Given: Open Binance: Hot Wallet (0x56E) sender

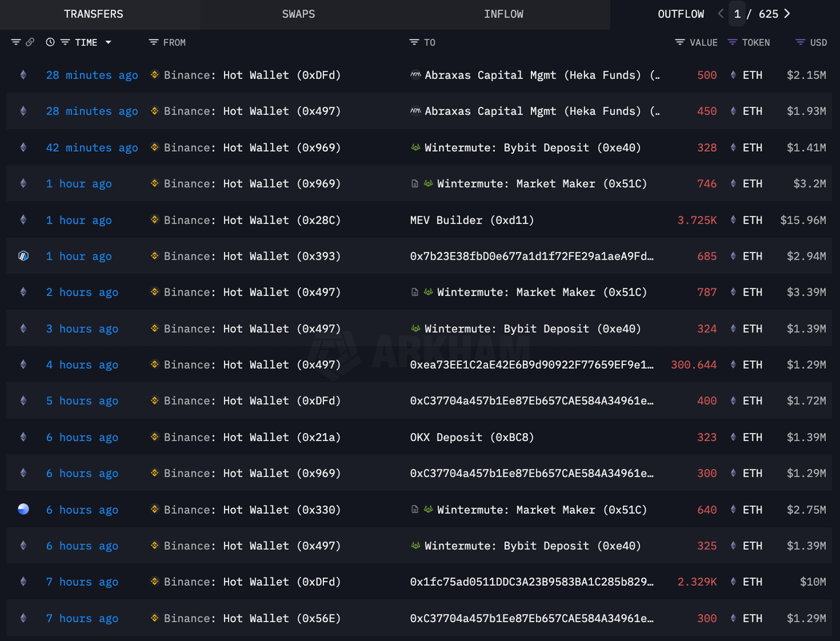Looking at the screenshot, I should [x=252, y=619].
